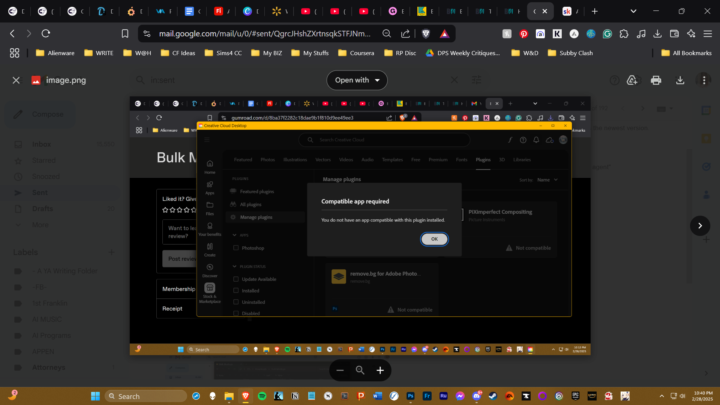Download image.png from the viewer

pos(680,80)
